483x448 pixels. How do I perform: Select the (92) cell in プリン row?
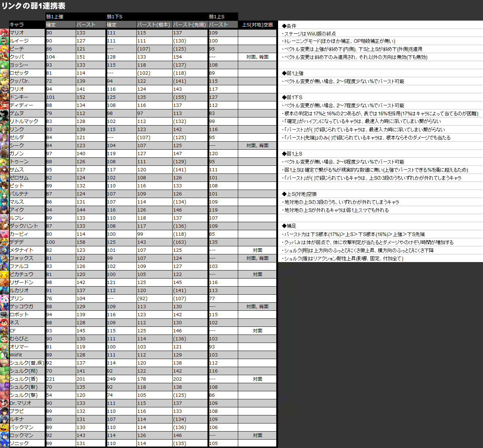tap(154, 298)
